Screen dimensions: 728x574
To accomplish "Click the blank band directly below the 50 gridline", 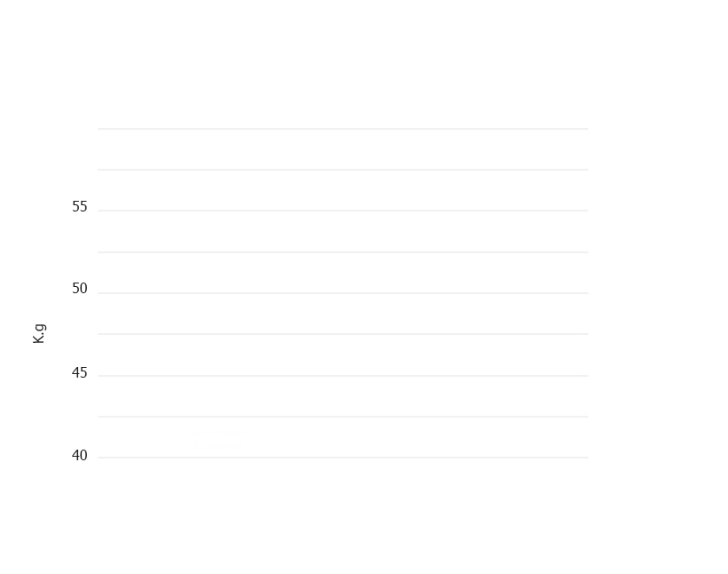I will [x=343, y=314].
